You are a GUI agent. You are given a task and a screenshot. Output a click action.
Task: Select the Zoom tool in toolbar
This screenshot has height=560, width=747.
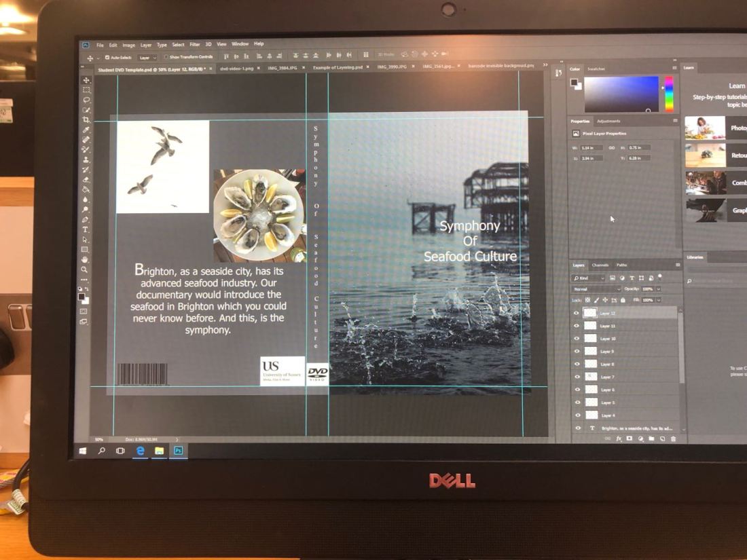[x=85, y=269]
